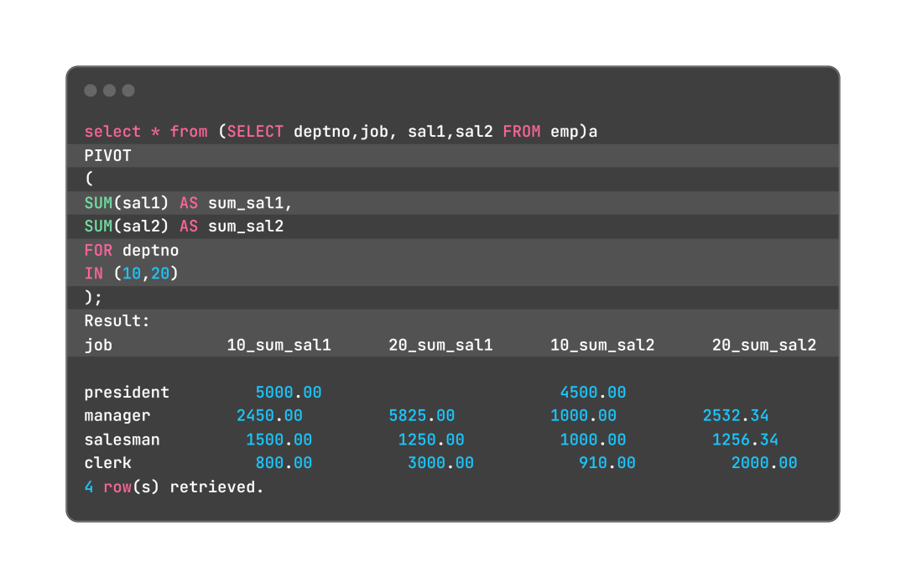Click the value '910.00' in clerk row
This screenshot has width=906, height=588.
coord(607,463)
